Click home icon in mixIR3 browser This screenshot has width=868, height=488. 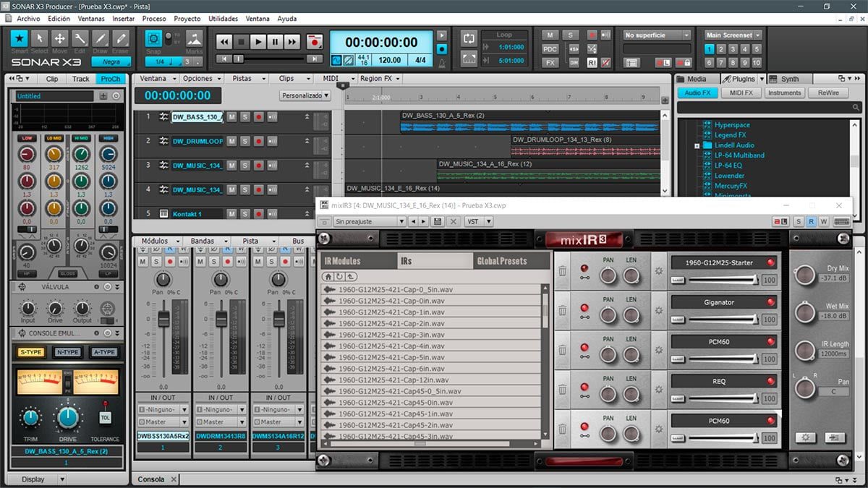(x=328, y=276)
